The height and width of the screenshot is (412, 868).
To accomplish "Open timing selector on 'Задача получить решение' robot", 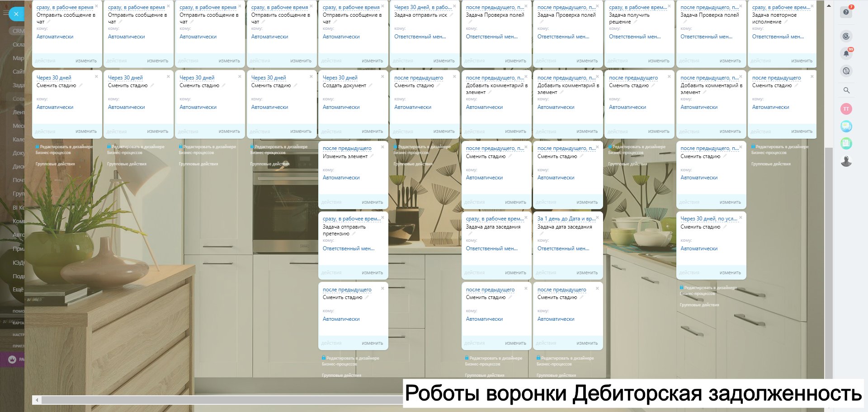I will click(637, 7).
